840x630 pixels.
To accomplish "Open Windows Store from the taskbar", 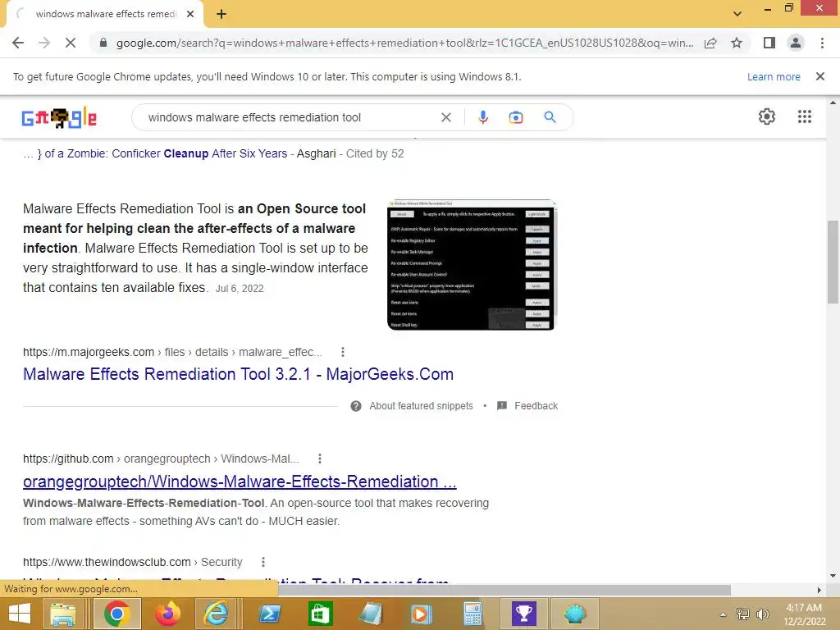I will (x=321, y=614).
